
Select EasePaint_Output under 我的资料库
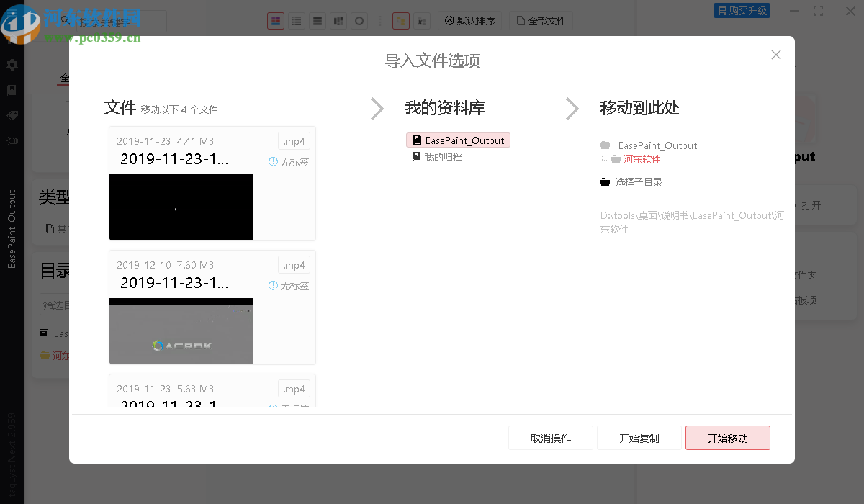point(458,140)
